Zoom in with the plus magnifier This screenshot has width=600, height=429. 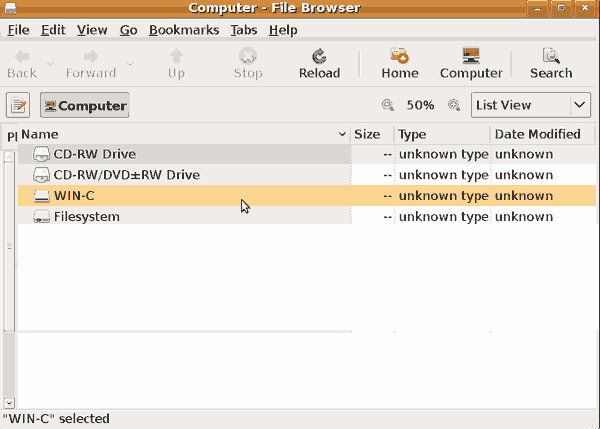pyautogui.click(x=454, y=105)
